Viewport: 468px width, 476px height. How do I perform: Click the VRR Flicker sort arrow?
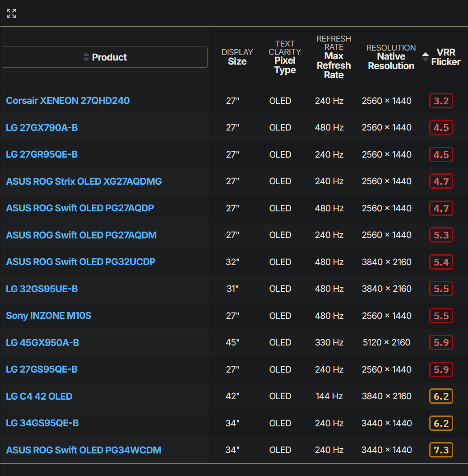point(425,57)
